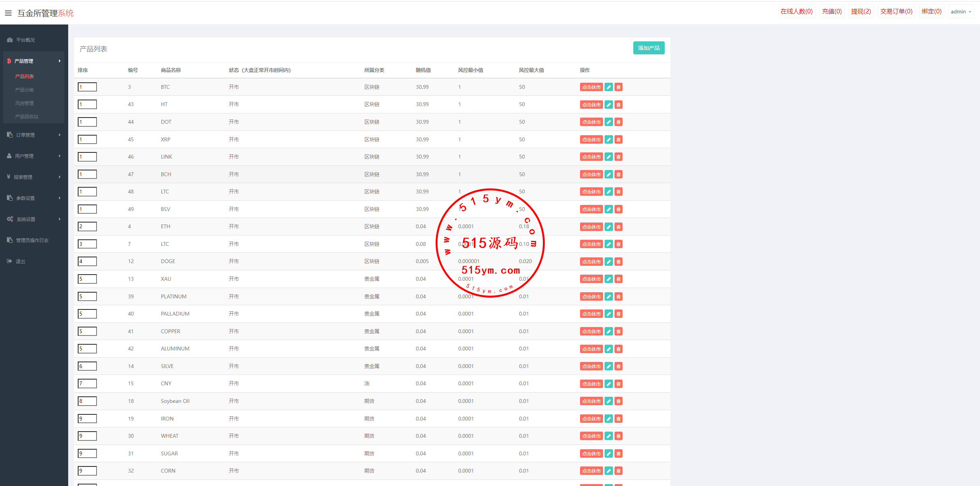980x486 pixels.
Task: Click the 添加产品 button
Action: (648, 48)
